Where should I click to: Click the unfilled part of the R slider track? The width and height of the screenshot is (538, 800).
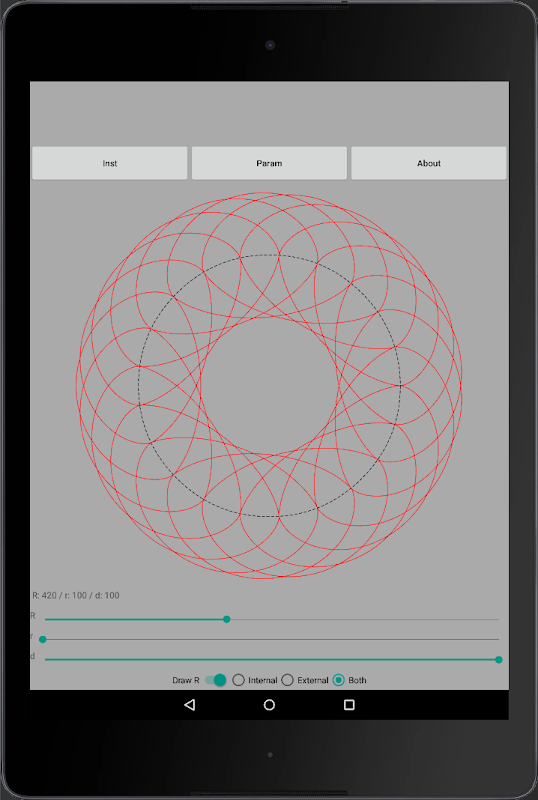point(364,619)
